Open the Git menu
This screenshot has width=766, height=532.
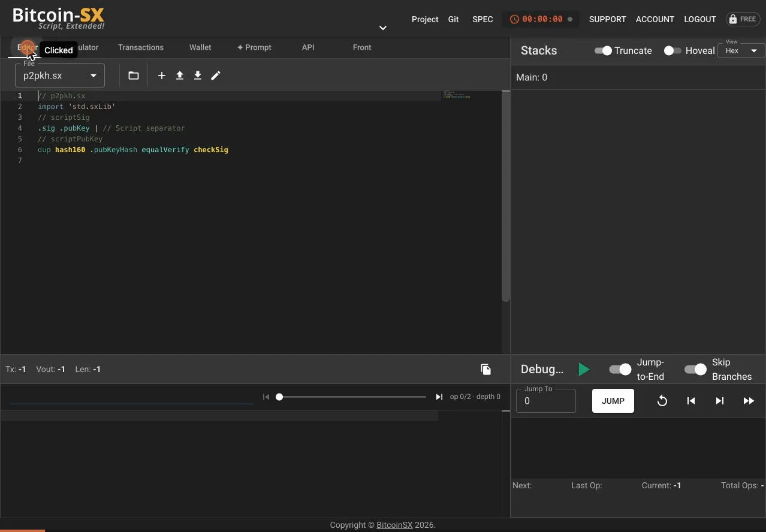click(x=454, y=19)
